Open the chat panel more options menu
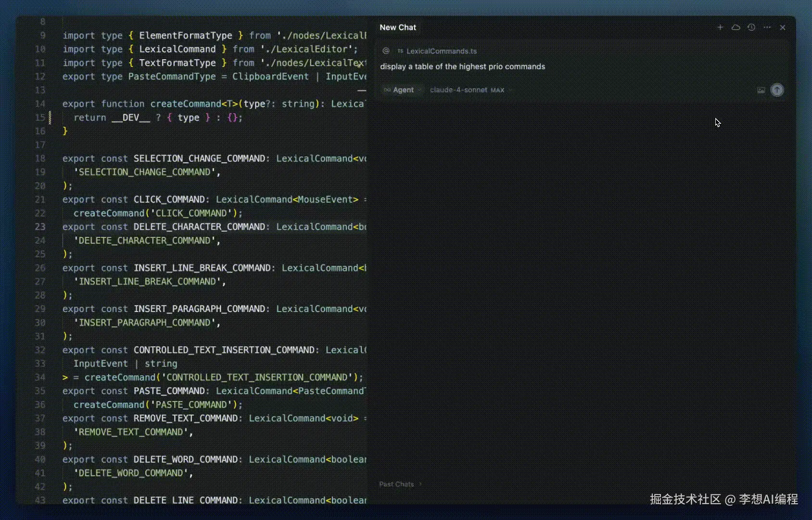The height and width of the screenshot is (520, 812). tap(767, 27)
